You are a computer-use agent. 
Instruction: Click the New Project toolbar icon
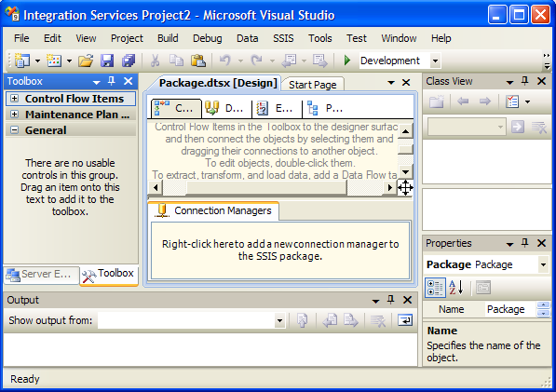tap(22, 61)
